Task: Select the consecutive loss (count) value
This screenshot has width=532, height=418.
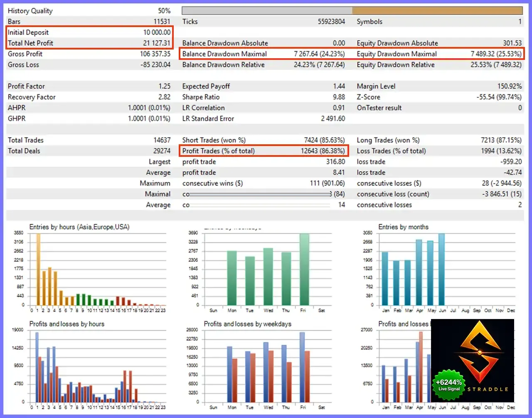Action: point(502,195)
